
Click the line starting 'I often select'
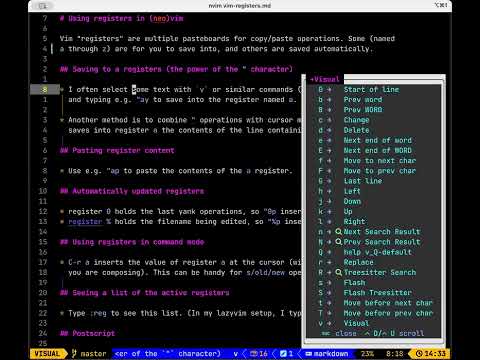(x=185, y=89)
